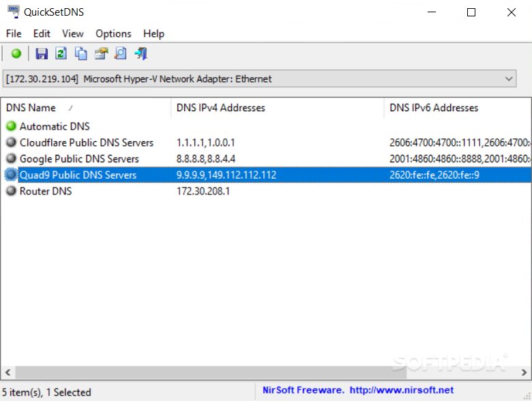Click the QuickSetDNS app icon in title bar
Image resolution: width=532 pixels, height=401 pixels.
pos(14,12)
